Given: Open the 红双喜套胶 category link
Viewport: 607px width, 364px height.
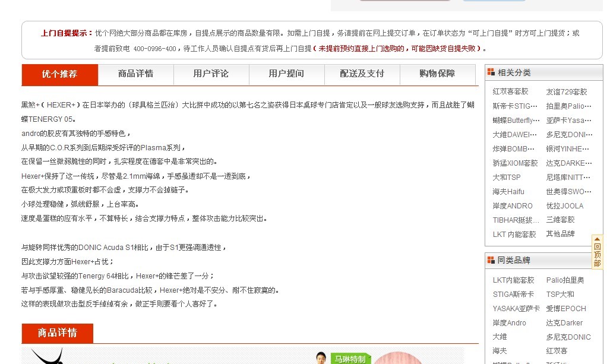Looking at the screenshot, I should pyautogui.click(x=510, y=92).
